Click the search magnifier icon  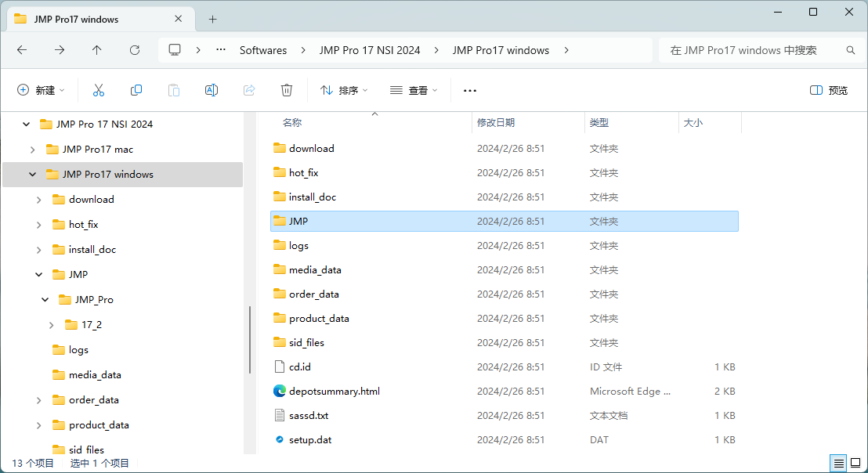[x=851, y=50]
